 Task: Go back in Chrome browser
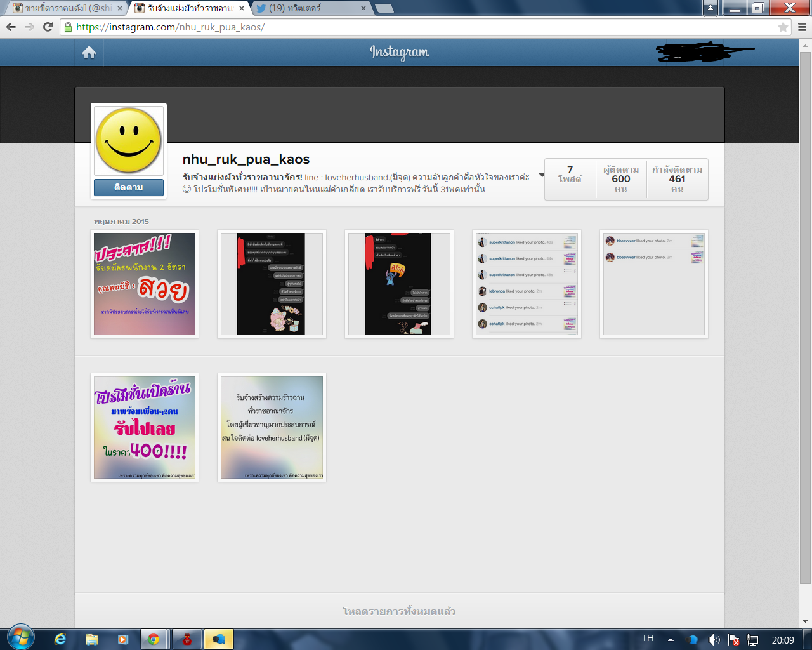click(x=11, y=27)
